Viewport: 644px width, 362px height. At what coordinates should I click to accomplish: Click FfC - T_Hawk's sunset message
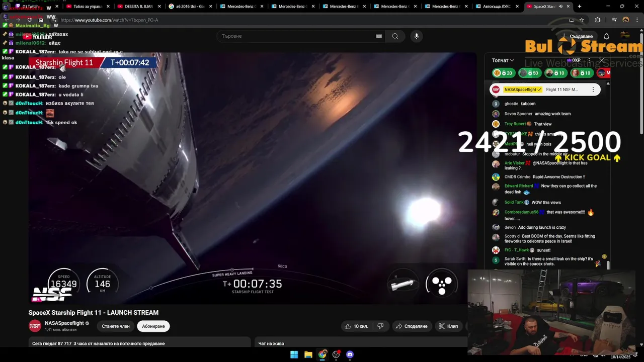[543, 250]
